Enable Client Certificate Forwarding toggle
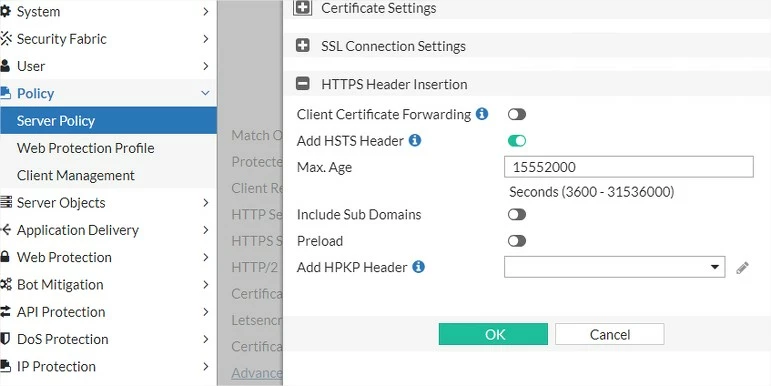Screen dimensions: 771x386 tap(517, 115)
